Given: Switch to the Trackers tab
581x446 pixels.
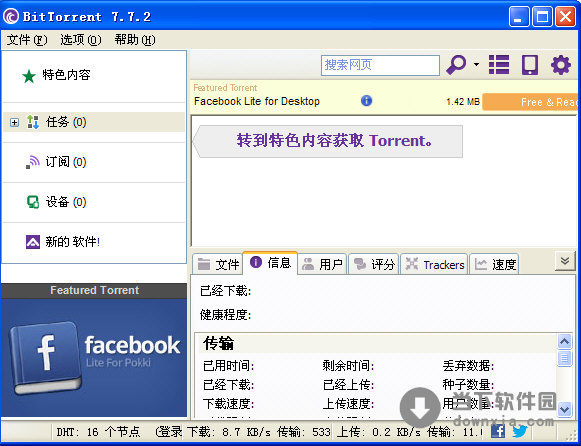Looking at the screenshot, I should pyautogui.click(x=435, y=264).
